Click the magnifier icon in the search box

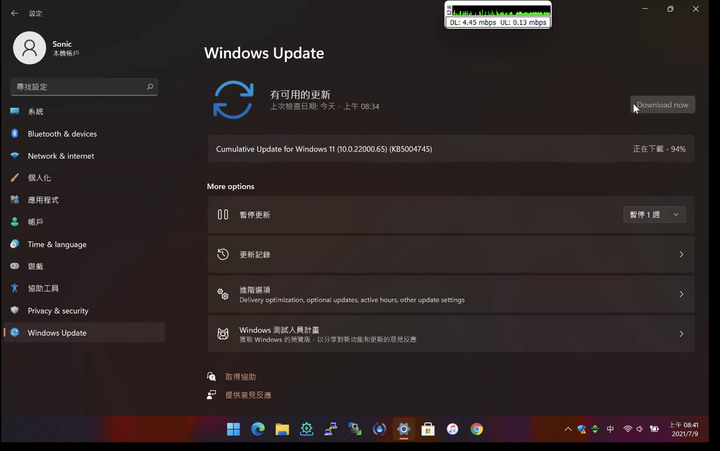tap(150, 87)
